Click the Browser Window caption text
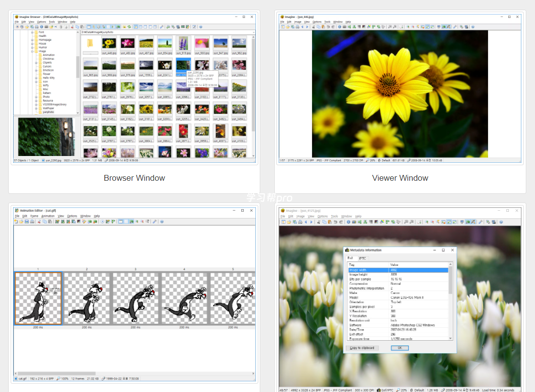 (x=134, y=178)
